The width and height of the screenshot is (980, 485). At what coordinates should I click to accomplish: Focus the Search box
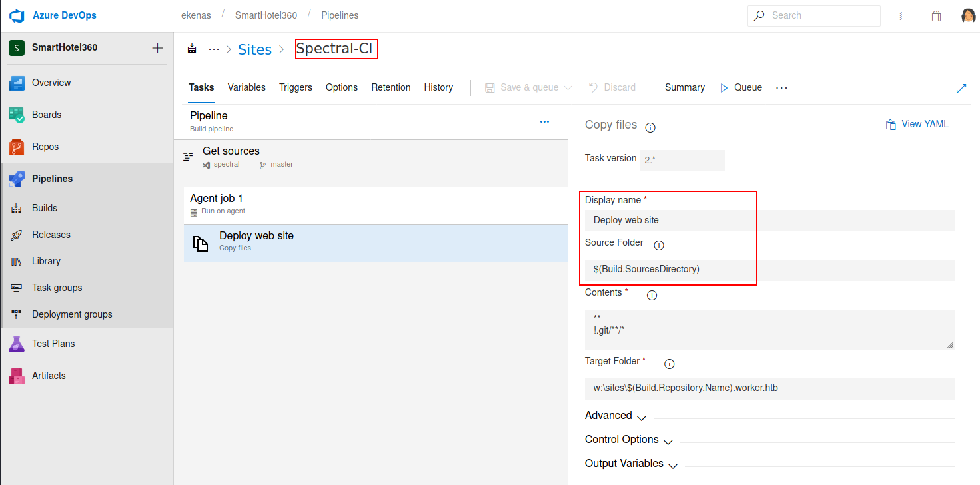click(x=814, y=15)
